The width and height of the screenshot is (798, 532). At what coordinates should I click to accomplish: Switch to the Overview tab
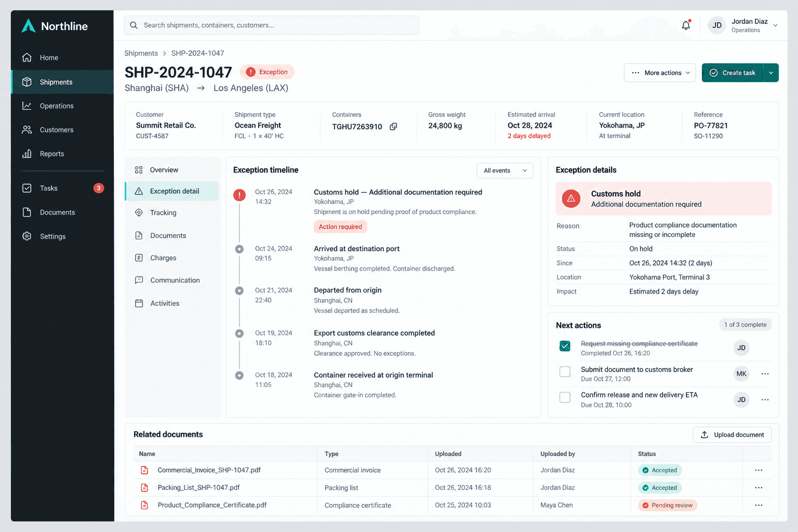[x=172, y=170]
